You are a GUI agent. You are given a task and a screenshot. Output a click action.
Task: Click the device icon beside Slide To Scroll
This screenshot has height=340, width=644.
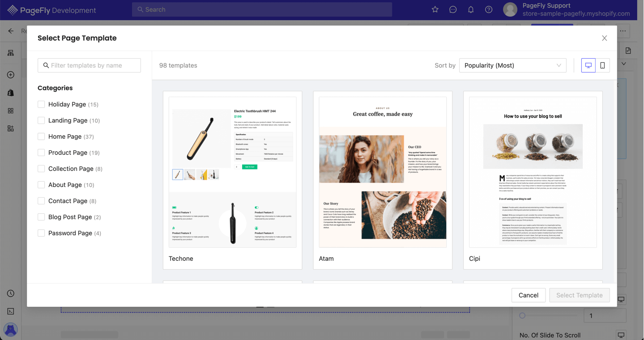point(621,335)
